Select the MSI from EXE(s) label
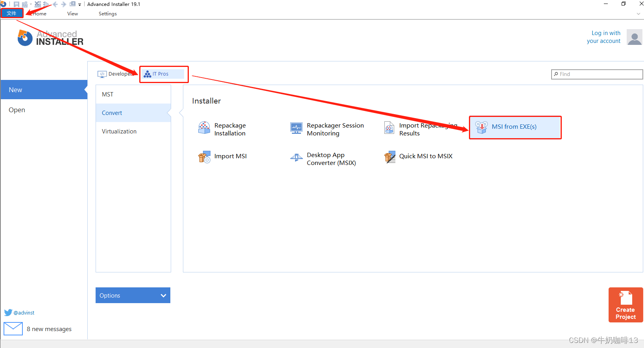The width and height of the screenshot is (644, 348). pos(514,127)
